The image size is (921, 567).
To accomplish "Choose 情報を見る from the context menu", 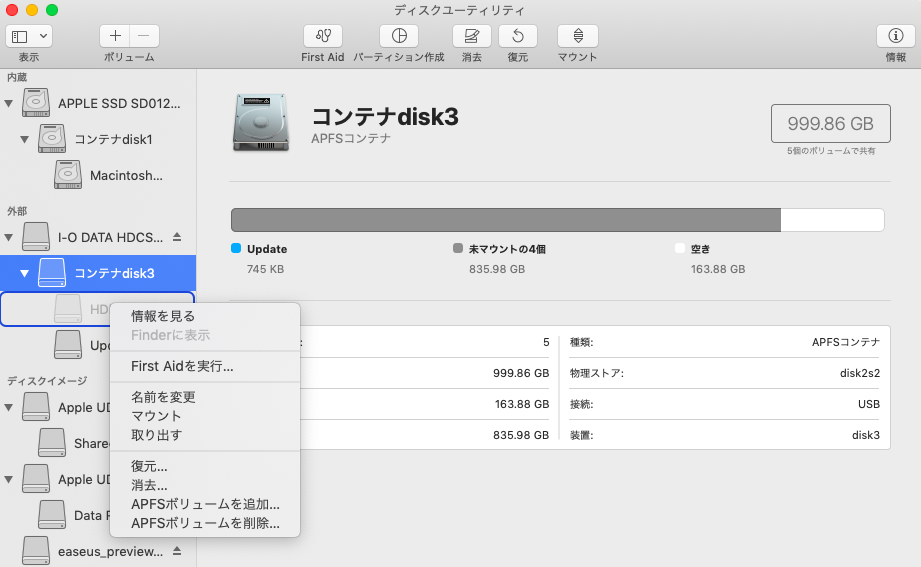I will (163, 316).
